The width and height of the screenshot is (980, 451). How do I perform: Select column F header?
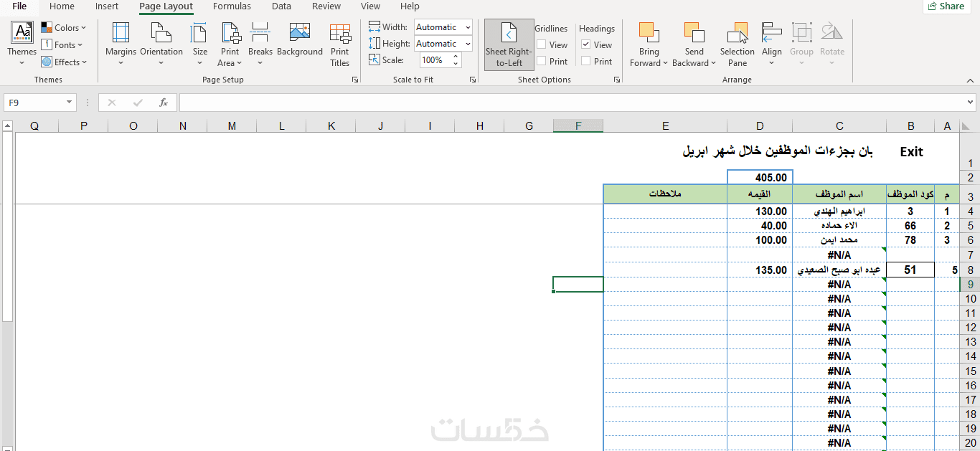[x=578, y=126]
